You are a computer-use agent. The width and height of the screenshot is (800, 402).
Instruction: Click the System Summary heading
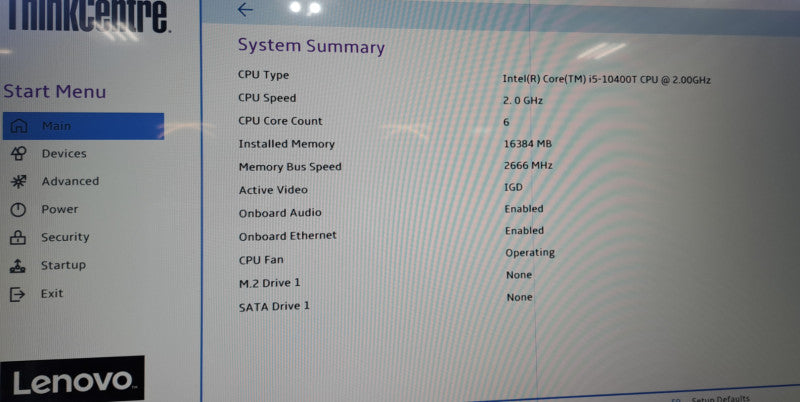coord(311,46)
